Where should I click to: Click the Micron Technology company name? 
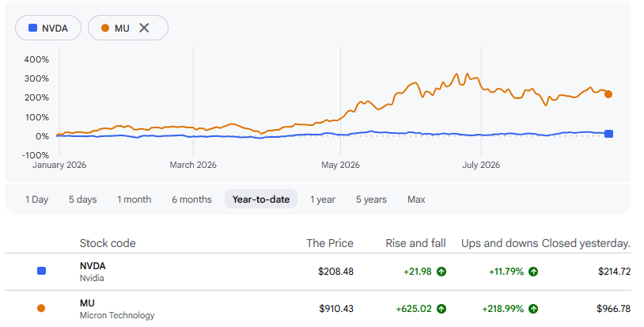pyautogui.click(x=117, y=315)
